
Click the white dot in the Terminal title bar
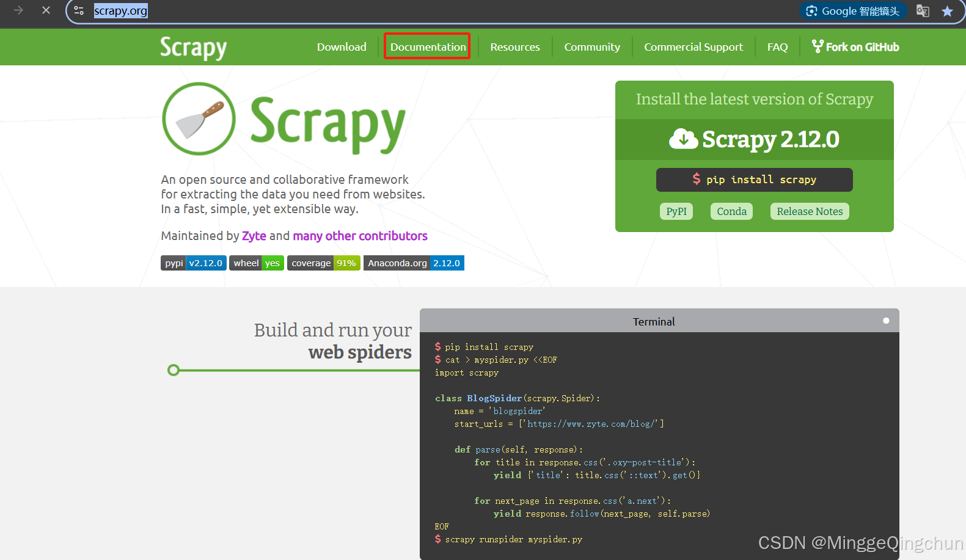pyautogui.click(x=886, y=321)
